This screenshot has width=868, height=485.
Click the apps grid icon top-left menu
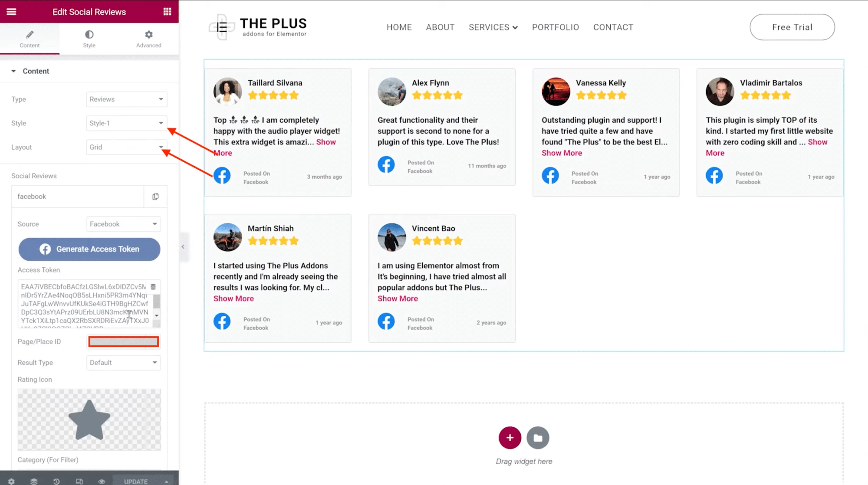click(167, 11)
